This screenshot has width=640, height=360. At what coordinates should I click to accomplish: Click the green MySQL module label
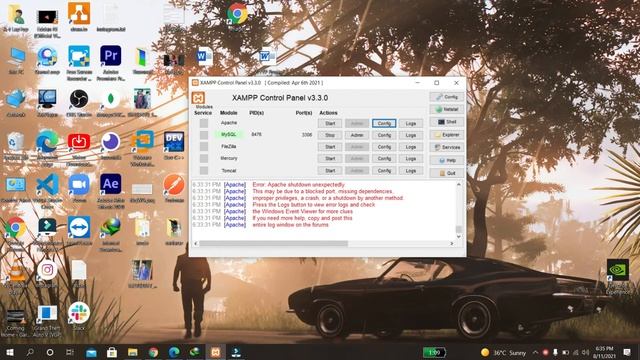pyautogui.click(x=229, y=134)
